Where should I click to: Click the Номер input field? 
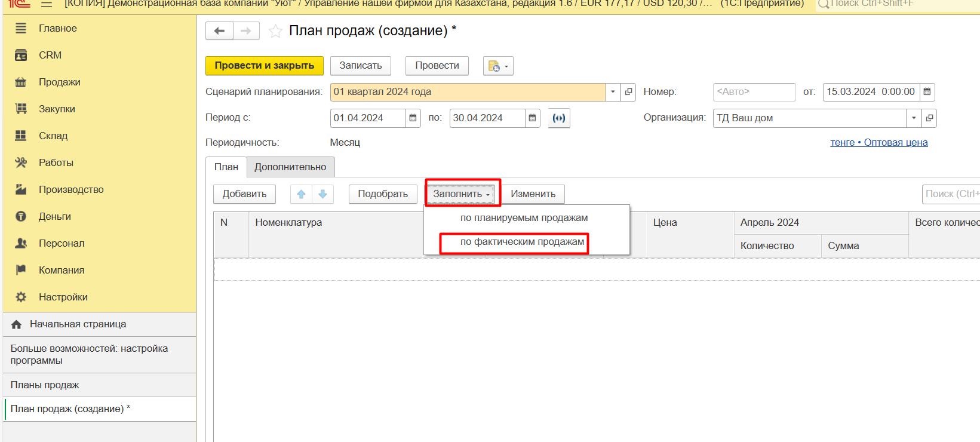(x=754, y=92)
